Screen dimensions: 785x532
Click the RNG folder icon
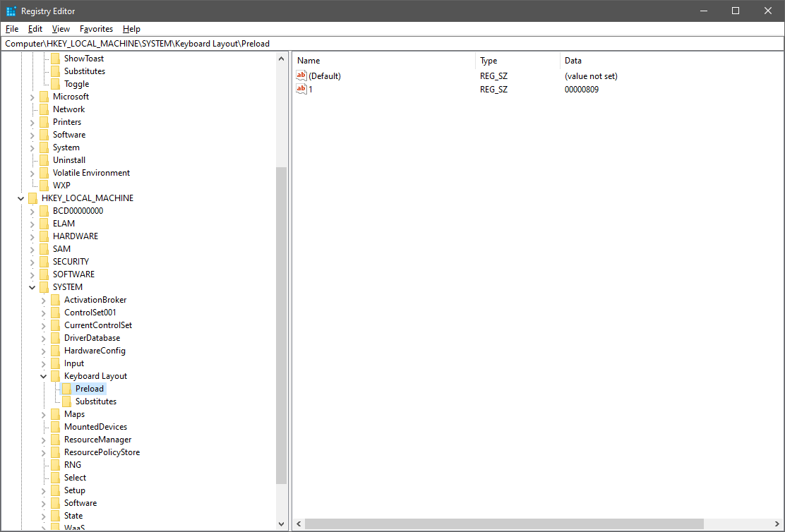pos(56,465)
